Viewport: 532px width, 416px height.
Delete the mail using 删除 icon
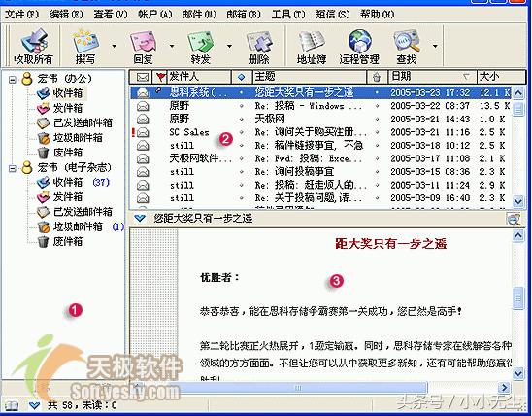coord(259,46)
